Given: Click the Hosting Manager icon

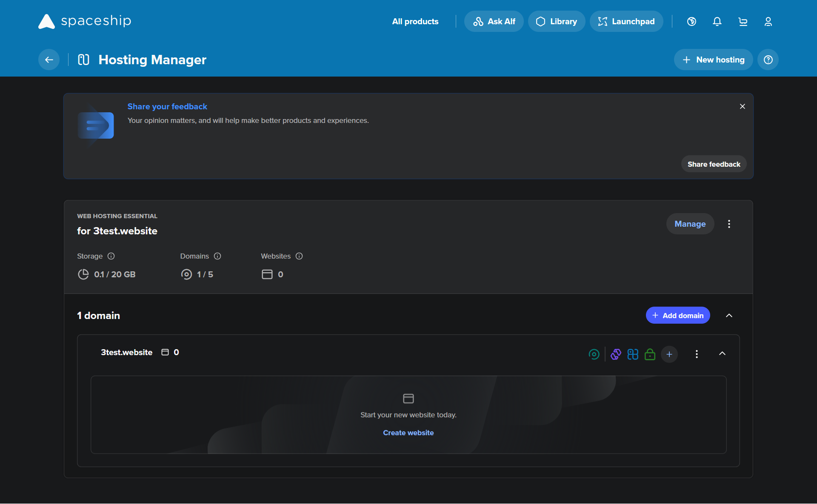Looking at the screenshot, I should pyautogui.click(x=83, y=60).
